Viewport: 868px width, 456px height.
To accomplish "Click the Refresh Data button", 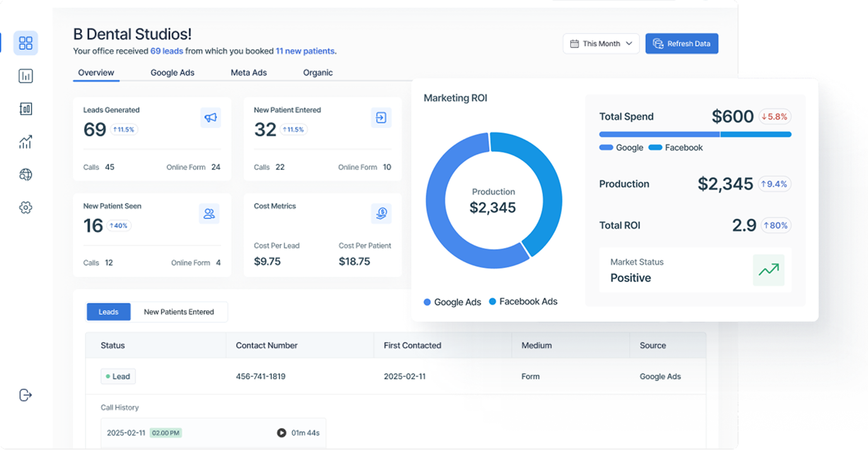I will [682, 44].
